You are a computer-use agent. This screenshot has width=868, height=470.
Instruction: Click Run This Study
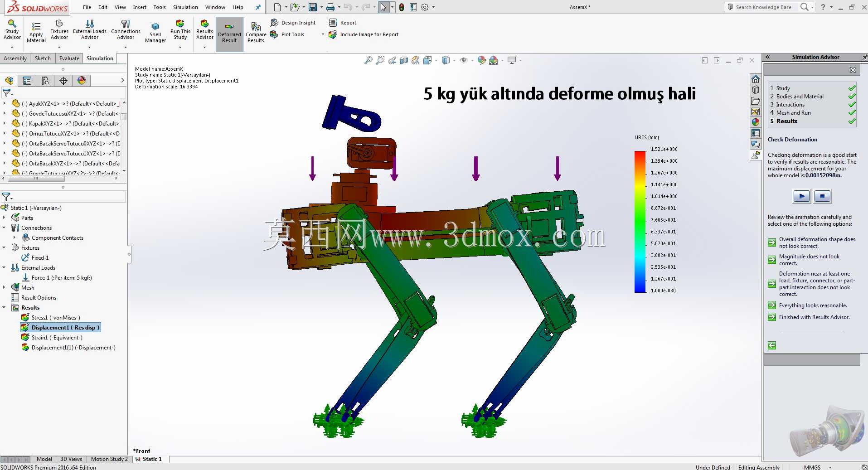point(180,30)
